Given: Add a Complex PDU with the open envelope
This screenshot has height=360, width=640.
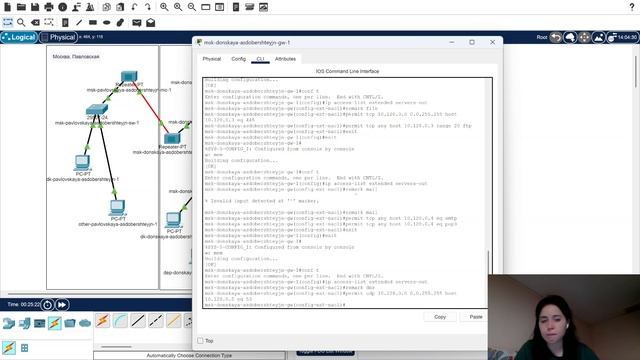Looking at the screenshot, I should click(x=151, y=22).
